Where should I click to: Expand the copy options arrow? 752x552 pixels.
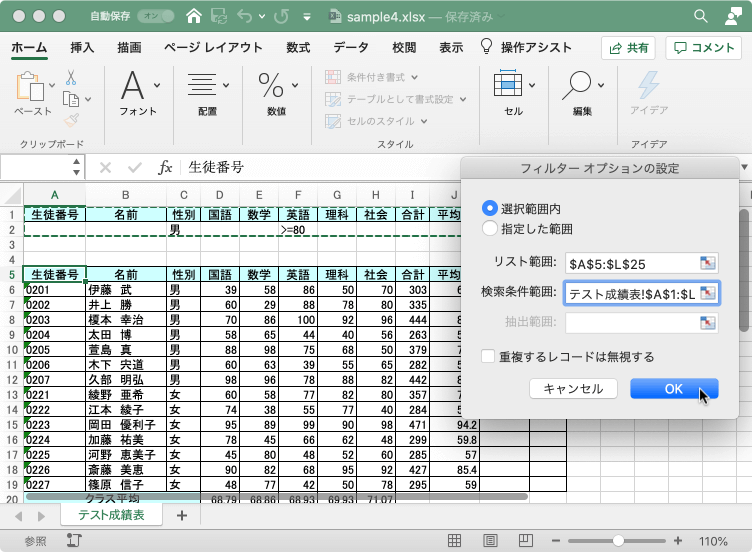(x=88, y=99)
